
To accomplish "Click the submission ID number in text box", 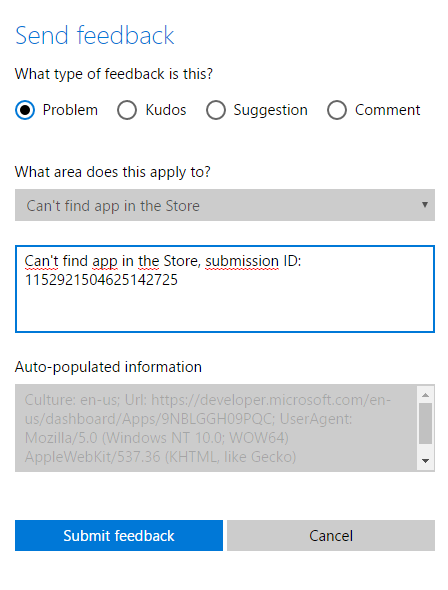I will coord(101,280).
